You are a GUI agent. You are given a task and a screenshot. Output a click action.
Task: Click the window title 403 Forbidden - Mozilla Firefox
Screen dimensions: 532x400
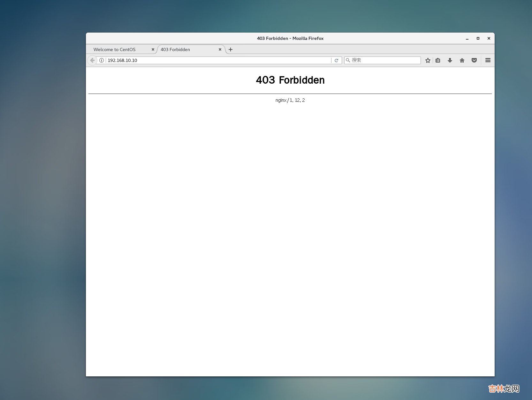tap(290, 38)
